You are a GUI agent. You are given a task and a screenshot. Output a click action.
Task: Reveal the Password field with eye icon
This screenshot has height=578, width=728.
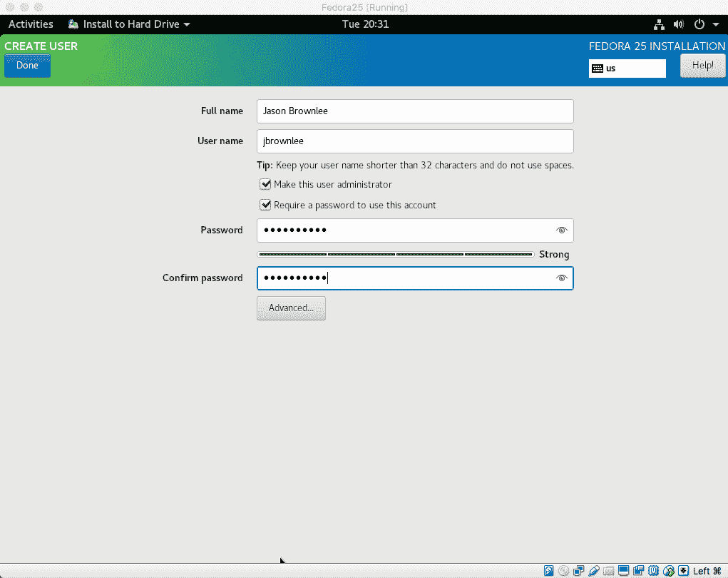[561, 230]
